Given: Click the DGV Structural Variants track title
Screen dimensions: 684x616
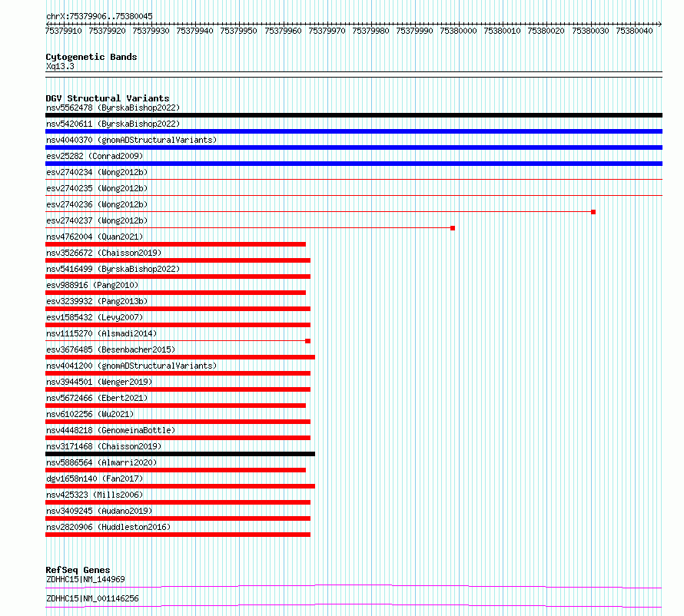Looking at the screenshot, I should click(108, 98).
